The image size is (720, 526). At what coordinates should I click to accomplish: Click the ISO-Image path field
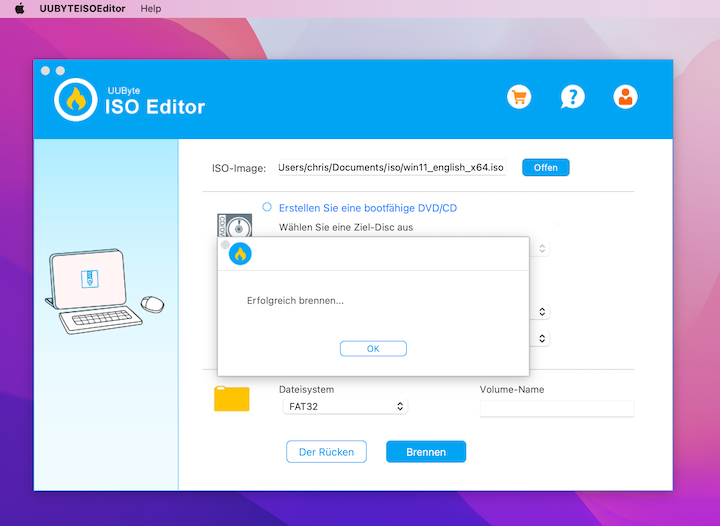[x=392, y=168]
